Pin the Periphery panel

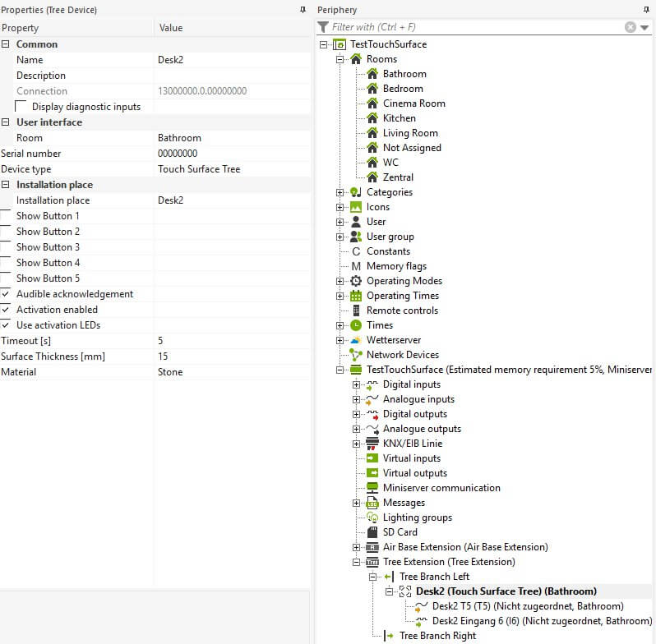point(646,10)
